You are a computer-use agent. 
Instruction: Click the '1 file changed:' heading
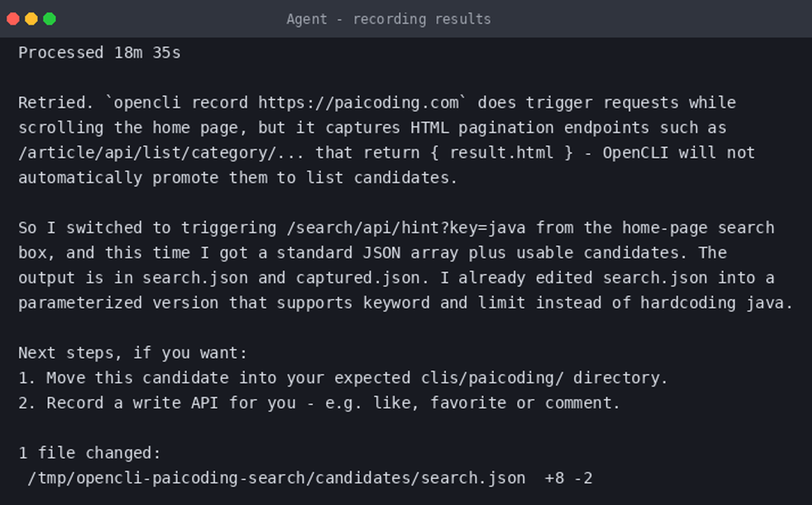pos(90,453)
